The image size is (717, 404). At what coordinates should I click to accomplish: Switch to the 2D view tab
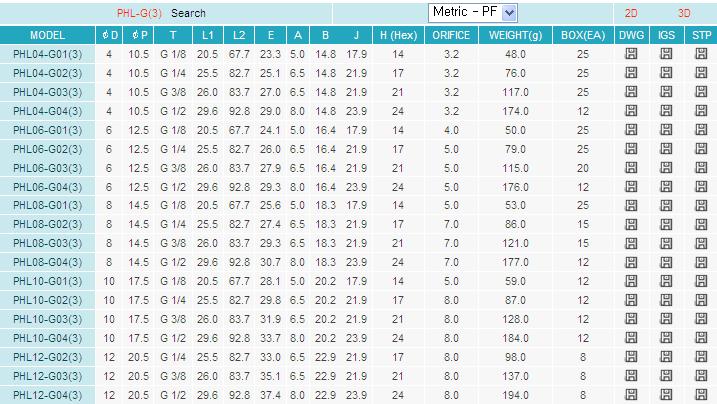coord(631,14)
